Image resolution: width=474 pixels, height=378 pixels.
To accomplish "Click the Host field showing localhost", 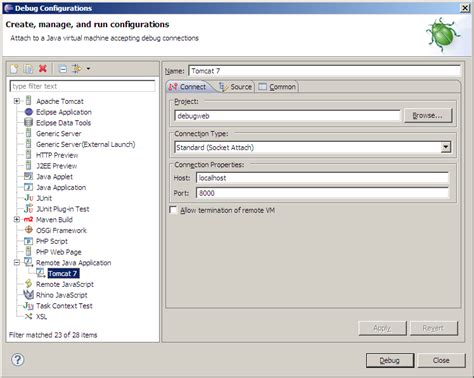I will click(x=322, y=178).
